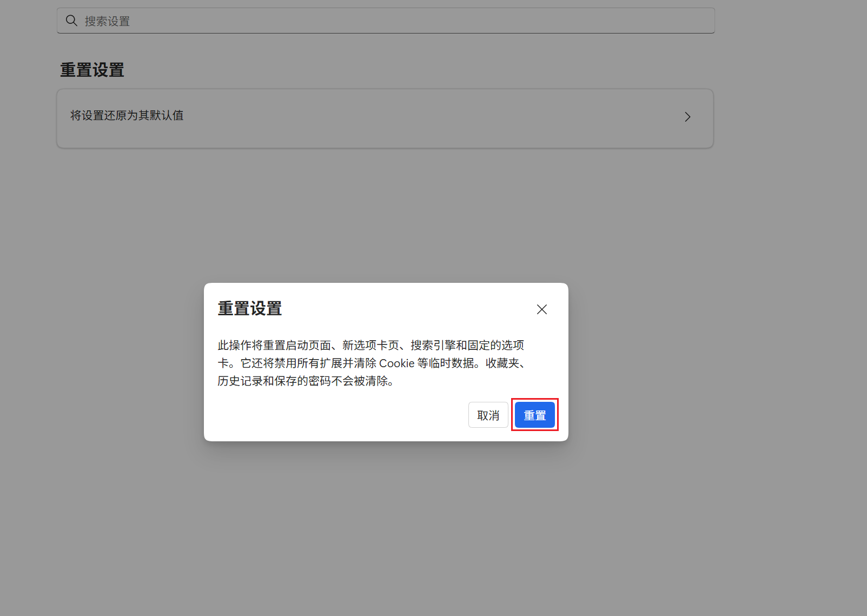867x616 pixels.
Task: Click the dialog description paragraph text
Action: click(x=371, y=363)
